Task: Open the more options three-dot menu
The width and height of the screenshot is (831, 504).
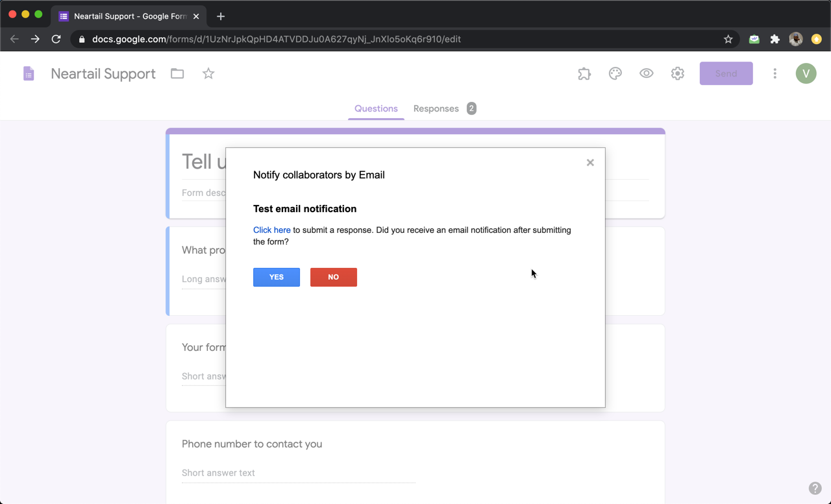Action: pos(775,74)
